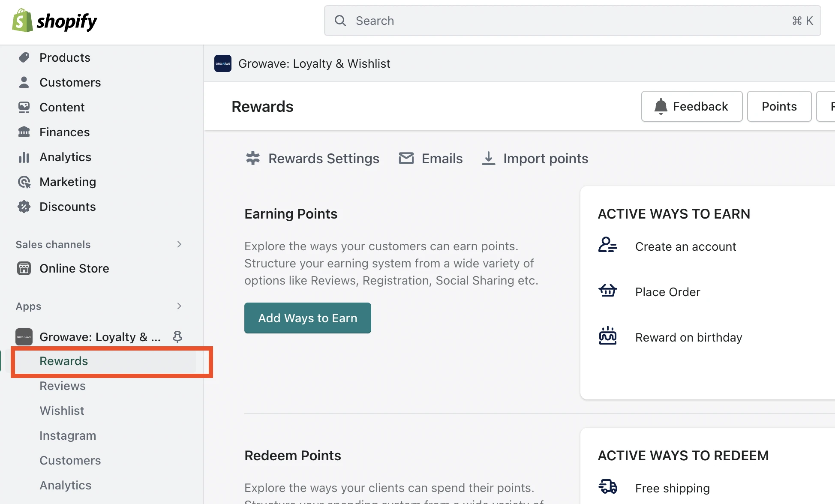Expand the Apps section chevron
Screen dimensions: 835x504
tap(179, 306)
